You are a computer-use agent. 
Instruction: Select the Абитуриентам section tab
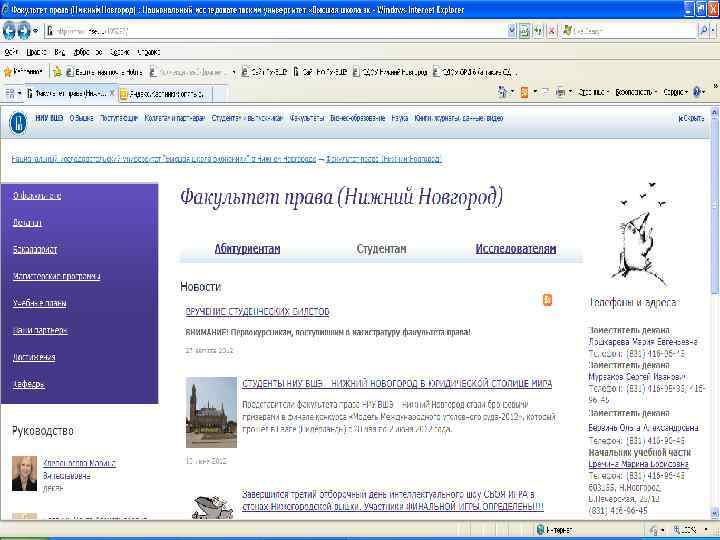click(x=248, y=249)
